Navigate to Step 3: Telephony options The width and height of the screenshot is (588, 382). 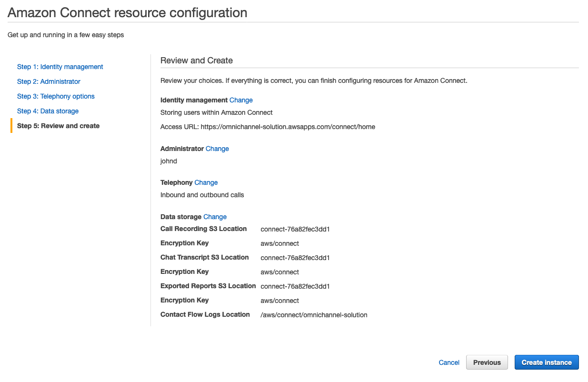[x=56, y=96]
